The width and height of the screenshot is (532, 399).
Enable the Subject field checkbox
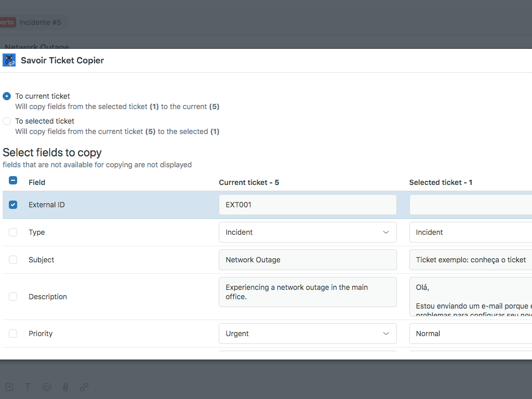(x=13, y=260)
